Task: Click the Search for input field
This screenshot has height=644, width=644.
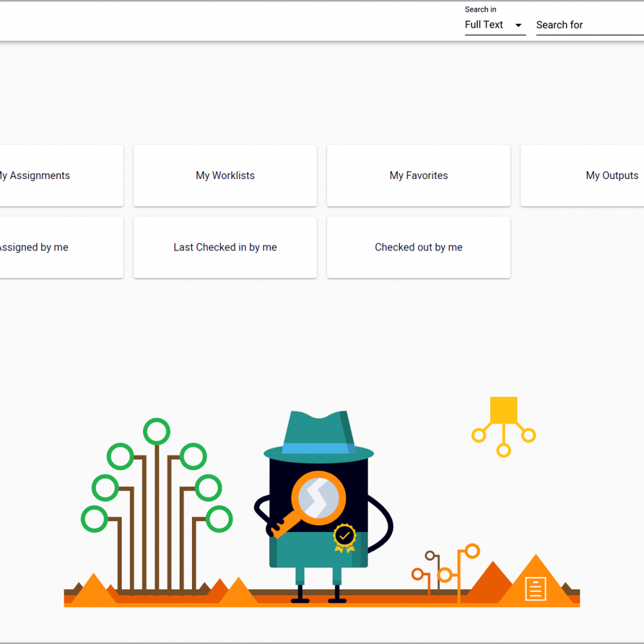Action: tap(590, 25)
